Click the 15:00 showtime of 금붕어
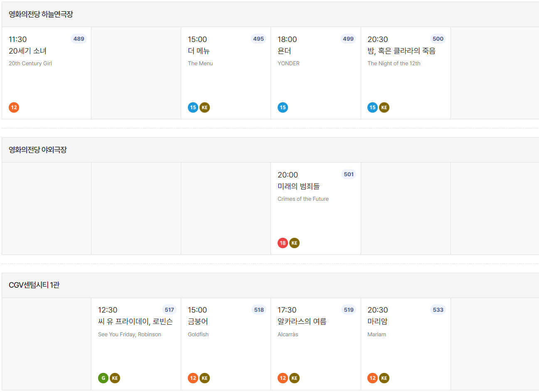The height and width of the screenshot is (392, 539). (197, 310)
